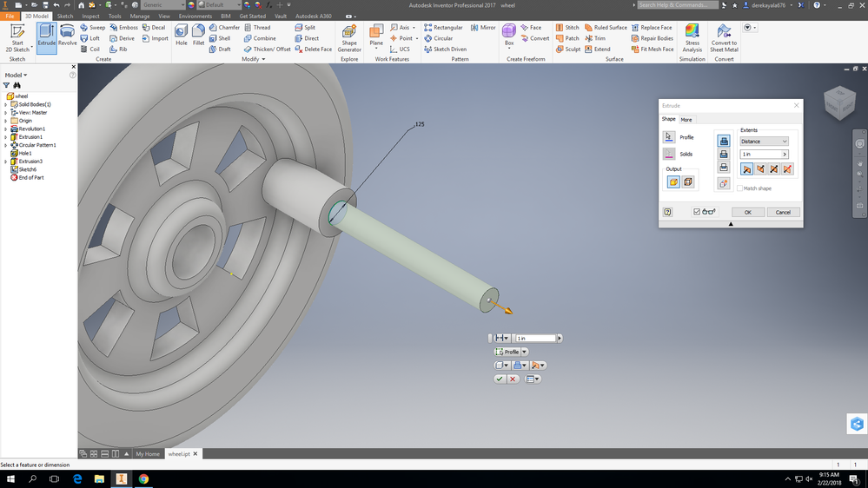Viewport: 868px width, 488px height.
Task: Open the Inspect ribbon tab
Action: point(90,16)
